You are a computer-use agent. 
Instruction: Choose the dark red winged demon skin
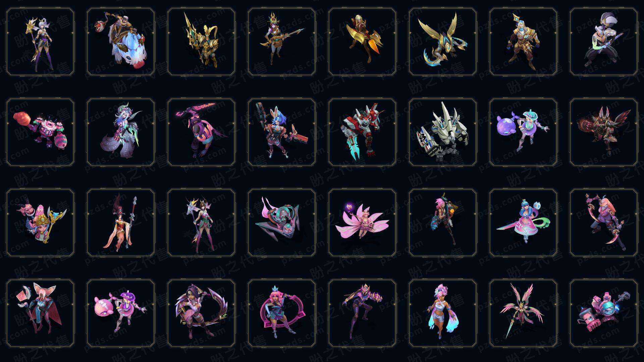604,132
